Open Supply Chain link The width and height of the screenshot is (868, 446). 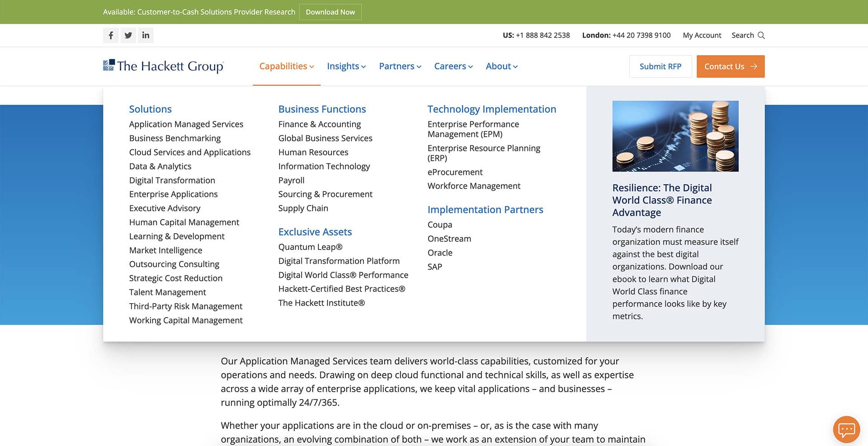(303, 208)
